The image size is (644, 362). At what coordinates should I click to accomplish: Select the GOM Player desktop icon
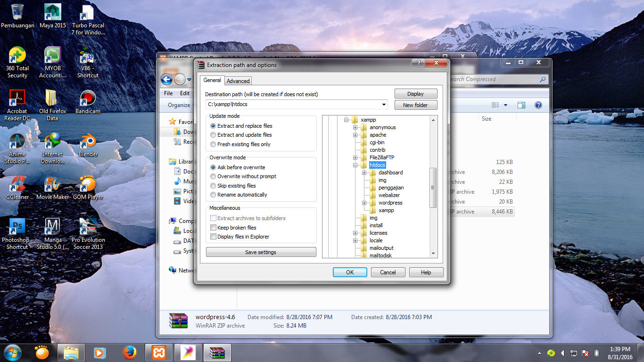(88, 188)
